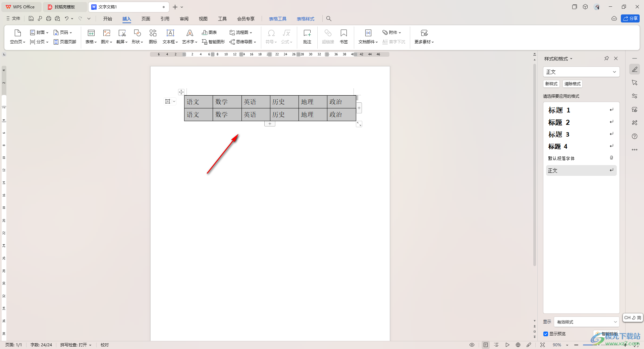This screenshot has width=644, height=349.
Task: Open the 文件 menu
Action: click(x=13, y=19)
